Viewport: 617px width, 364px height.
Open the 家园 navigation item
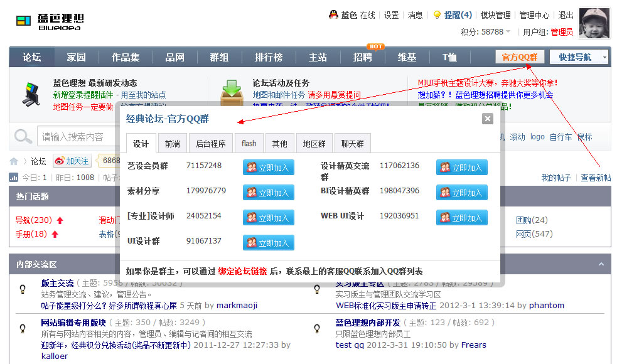coord(77,58)
